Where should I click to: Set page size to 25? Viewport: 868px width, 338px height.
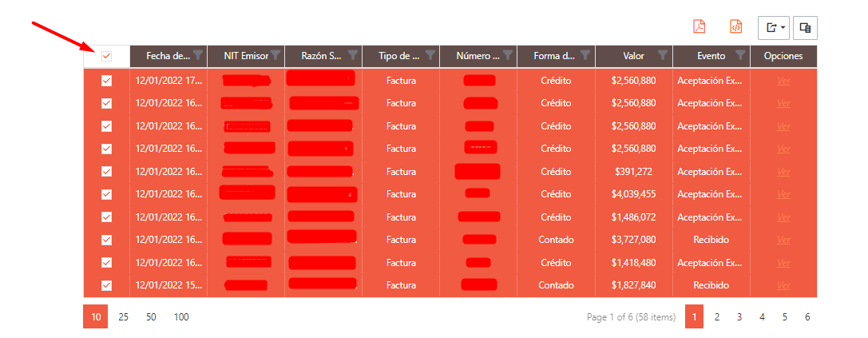[x=124, y=317]
